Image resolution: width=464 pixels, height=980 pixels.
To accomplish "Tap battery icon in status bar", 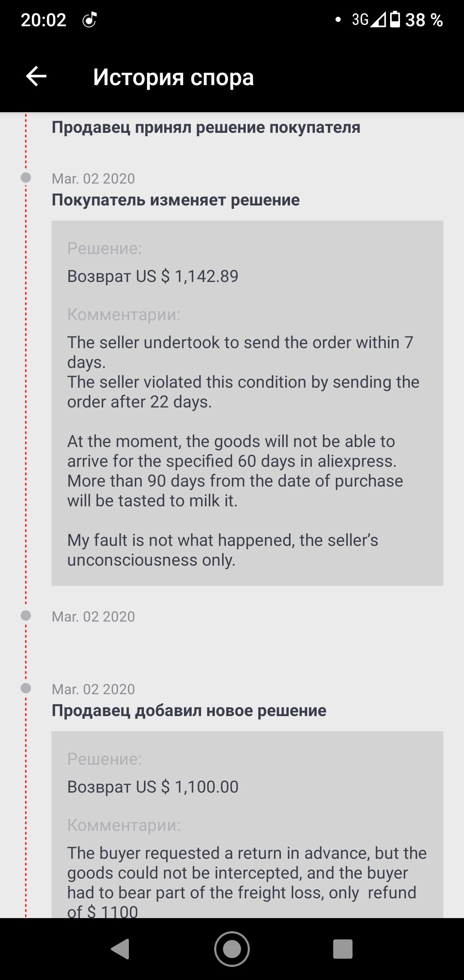I will (x=395, y=20).
